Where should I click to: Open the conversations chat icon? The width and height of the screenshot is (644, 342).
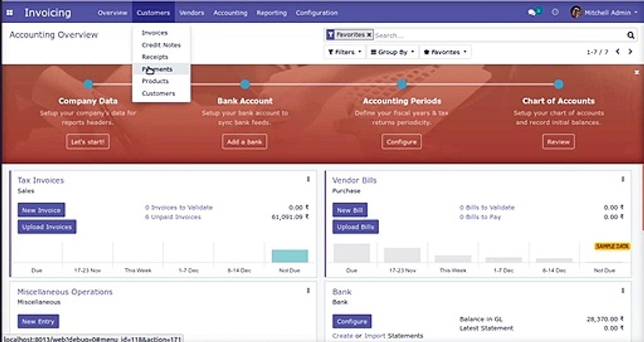coord(532,13)
